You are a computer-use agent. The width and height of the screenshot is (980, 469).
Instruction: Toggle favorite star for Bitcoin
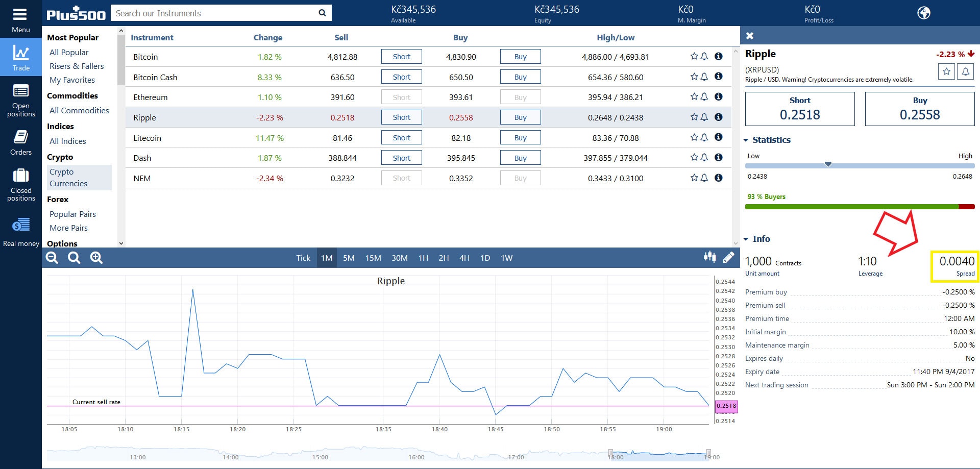click(694, 56)
